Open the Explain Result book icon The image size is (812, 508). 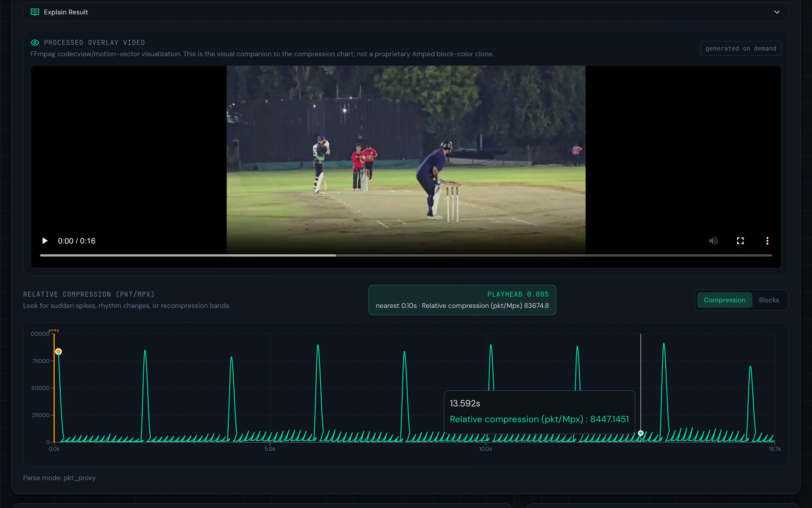point(35,12)
